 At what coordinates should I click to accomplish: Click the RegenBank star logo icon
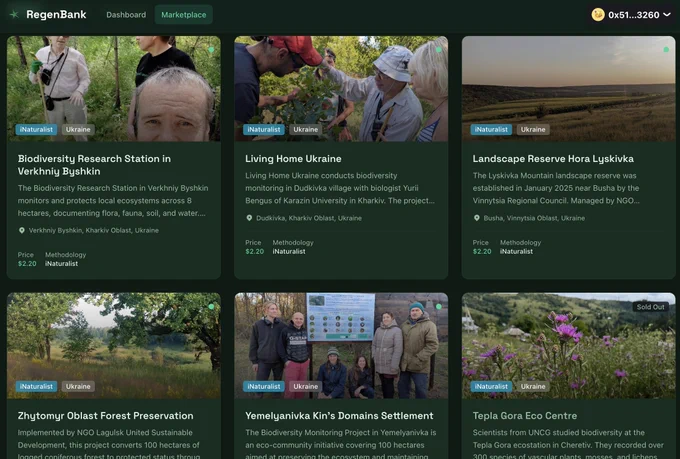tap(14, 14)
